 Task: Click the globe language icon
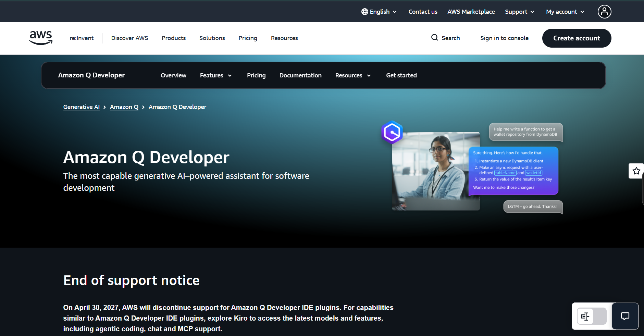[364, 12]
